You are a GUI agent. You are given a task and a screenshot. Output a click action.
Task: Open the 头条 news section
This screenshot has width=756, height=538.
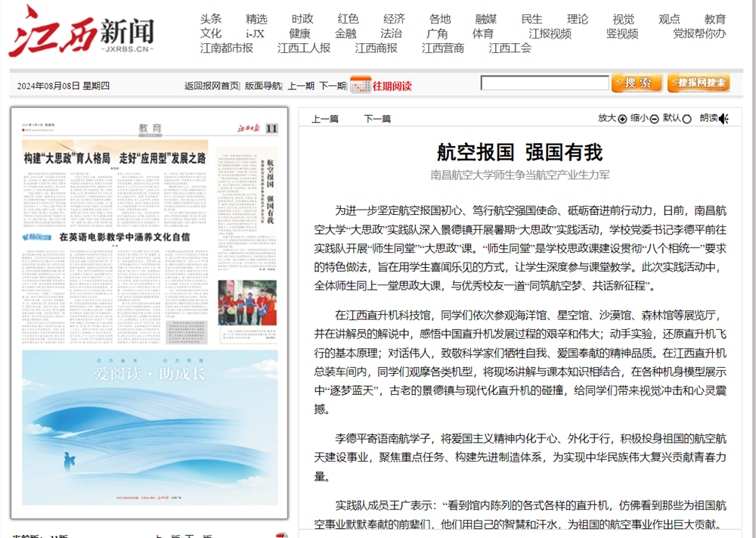(x=211, y=19)
